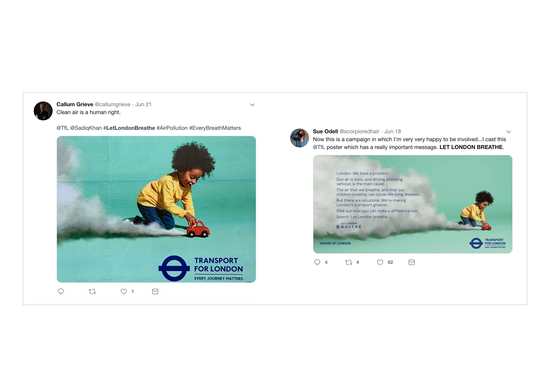Like Callum Grieve's tweet with heart icon
Viewport: 554px width, 392px height.
pos(123,292)
